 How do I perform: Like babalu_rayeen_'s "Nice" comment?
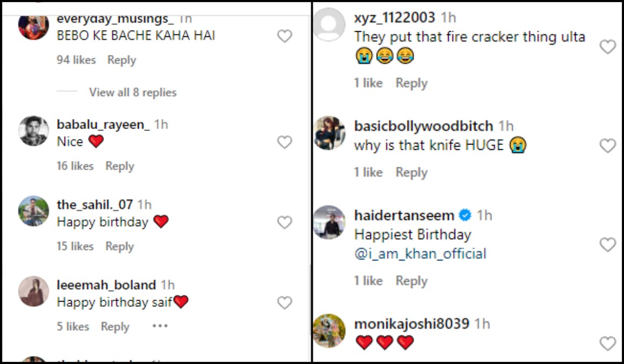tap(285, 142)
